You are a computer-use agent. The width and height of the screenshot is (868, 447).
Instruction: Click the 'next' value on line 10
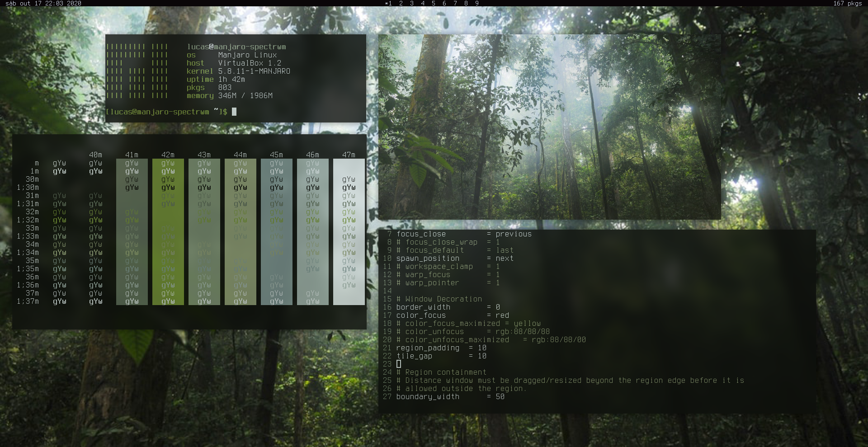click(505, 258)
